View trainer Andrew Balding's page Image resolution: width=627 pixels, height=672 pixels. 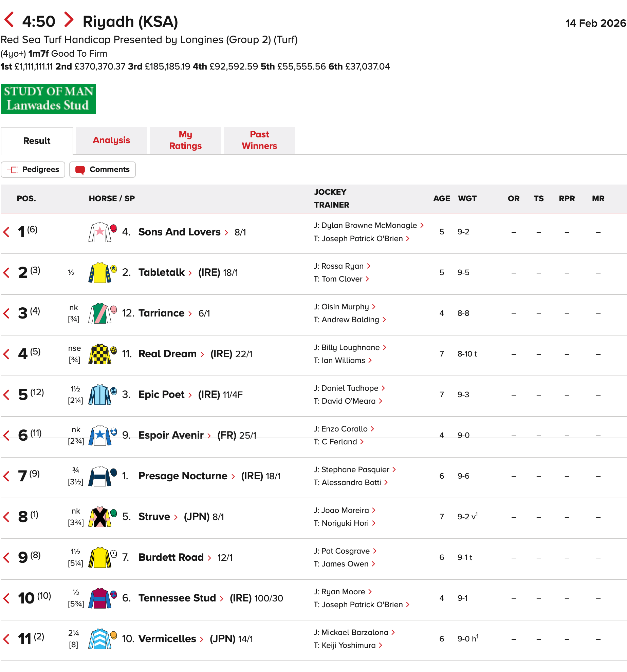tap(350, 320)
